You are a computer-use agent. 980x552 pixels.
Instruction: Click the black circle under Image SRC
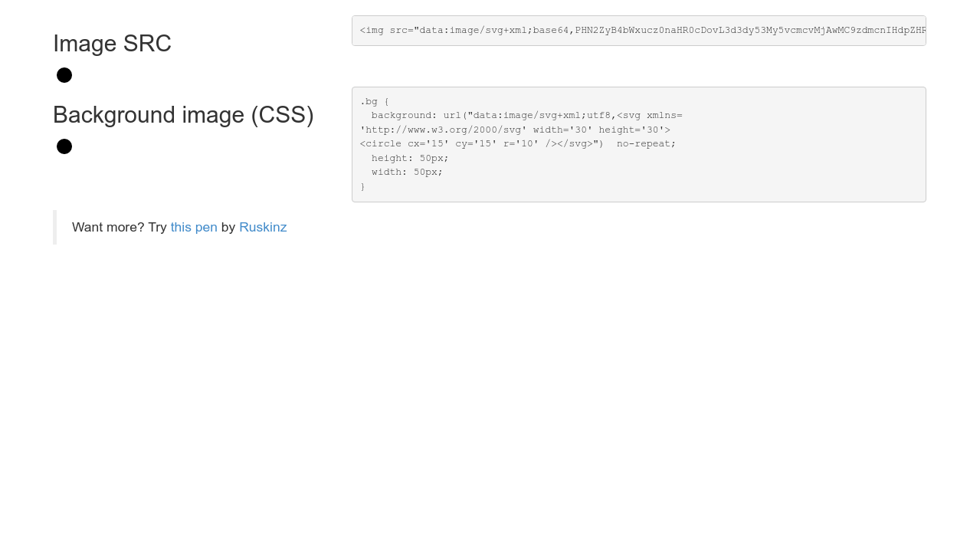click(x=64, y=75)
